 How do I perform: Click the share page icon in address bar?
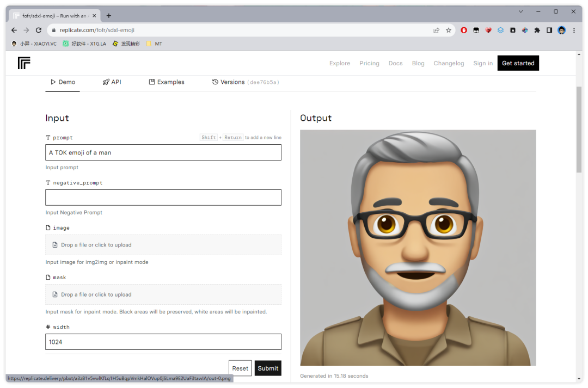click(x=437, y=30)
